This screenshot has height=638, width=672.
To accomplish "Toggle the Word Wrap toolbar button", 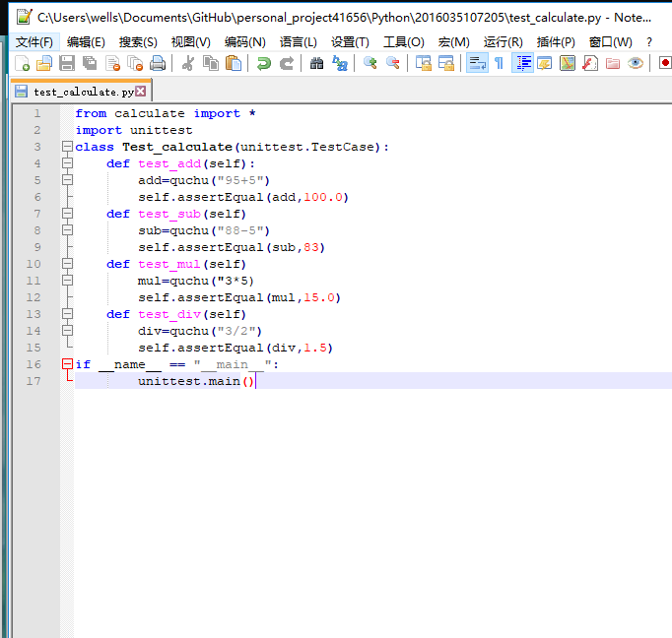I will [476, 63].
